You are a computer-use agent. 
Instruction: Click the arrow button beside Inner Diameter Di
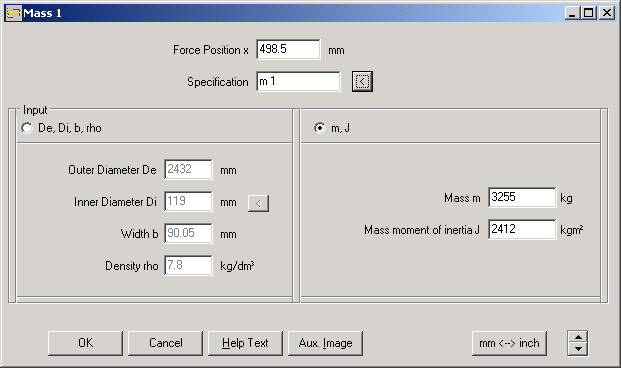click(x=258, y=203)
